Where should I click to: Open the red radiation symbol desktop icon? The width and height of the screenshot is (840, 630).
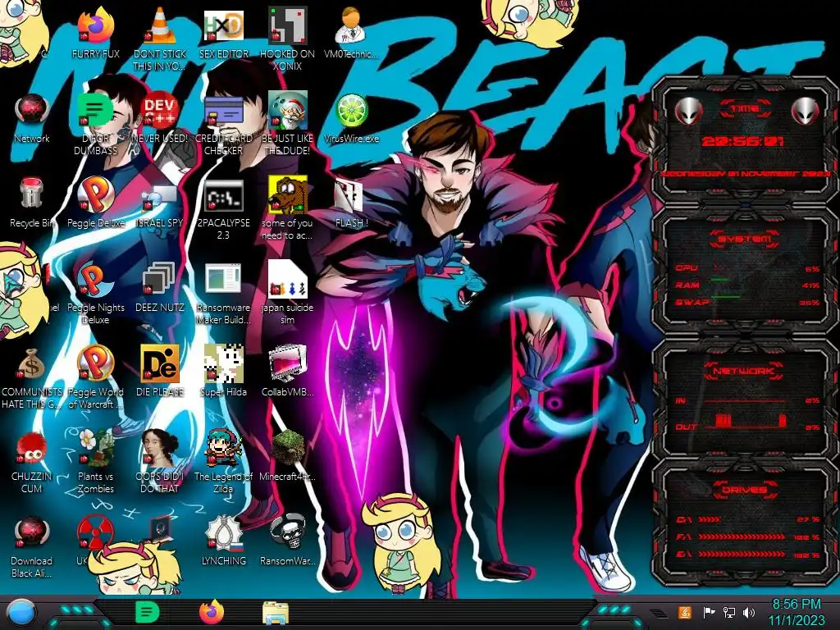pos(95,532)
